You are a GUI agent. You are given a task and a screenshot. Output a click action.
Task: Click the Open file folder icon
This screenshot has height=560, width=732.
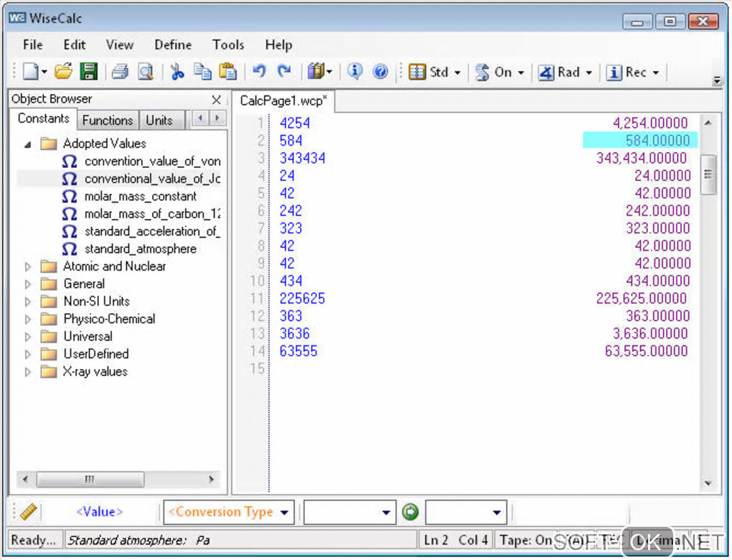(x=64, y=72)
